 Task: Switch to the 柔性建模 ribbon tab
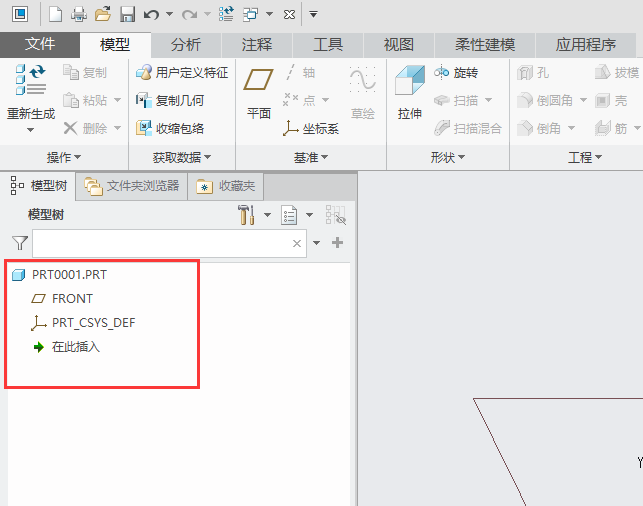pyautogui.click(x=485, y=45)
